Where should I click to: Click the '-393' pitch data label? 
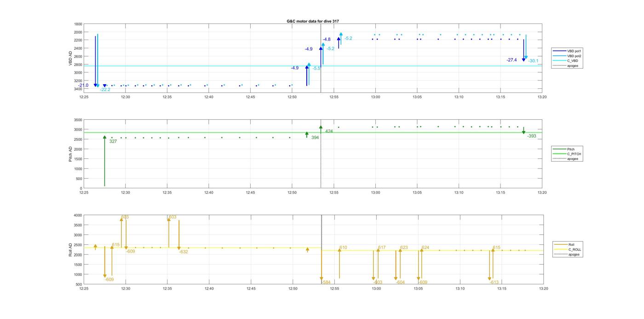(x=532, y=136)
